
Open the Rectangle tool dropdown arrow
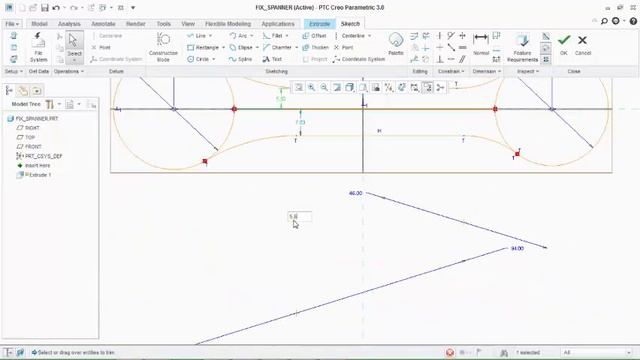click(223, 48)
